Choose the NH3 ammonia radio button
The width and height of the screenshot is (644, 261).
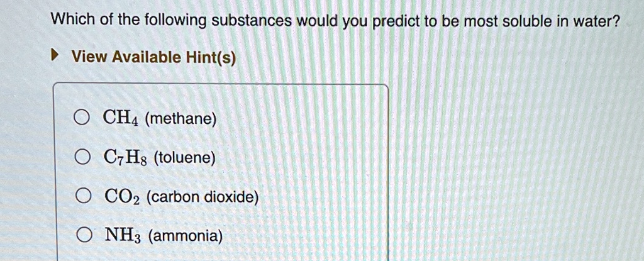point(84,235)
